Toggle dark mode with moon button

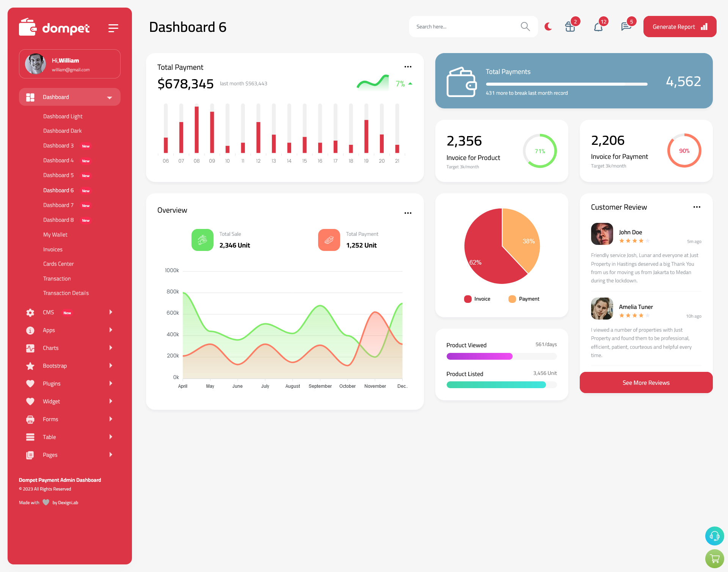coord(548,27)
